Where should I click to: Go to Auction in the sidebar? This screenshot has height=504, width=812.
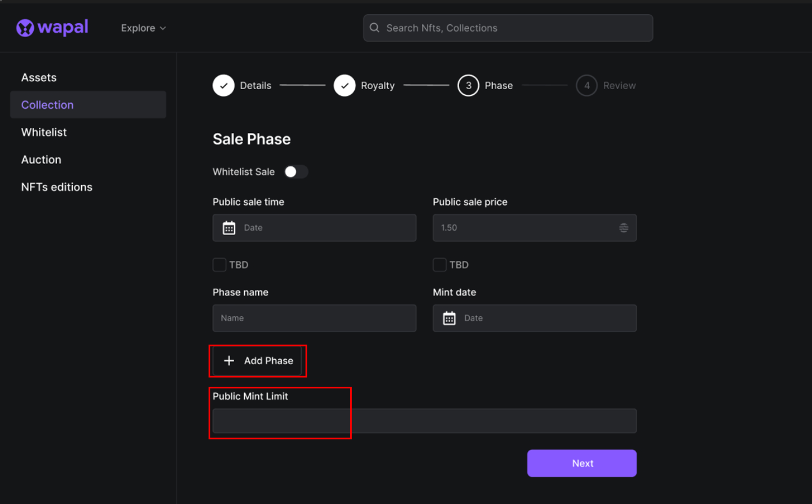coord(41,160)
